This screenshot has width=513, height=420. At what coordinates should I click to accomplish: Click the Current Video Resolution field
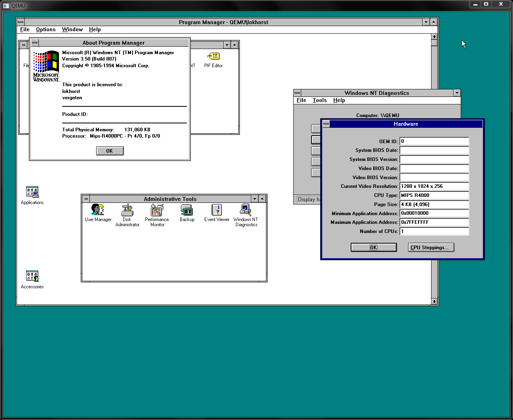434,186
